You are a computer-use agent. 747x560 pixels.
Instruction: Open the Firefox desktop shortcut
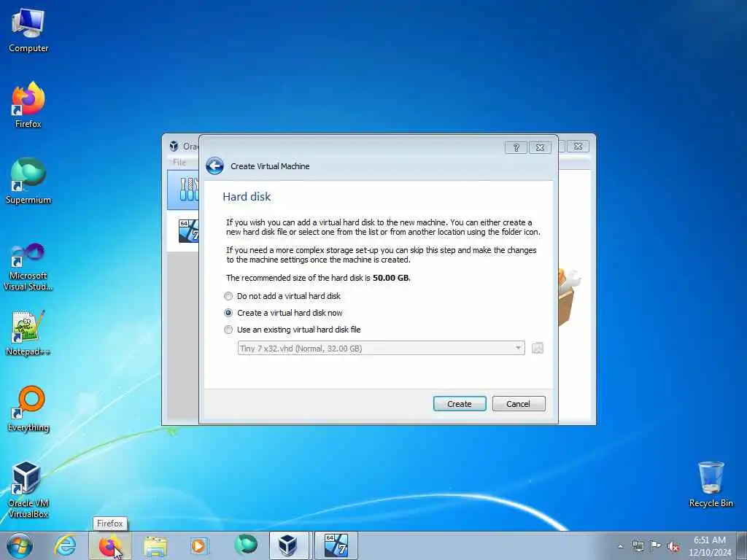(28, 105)
